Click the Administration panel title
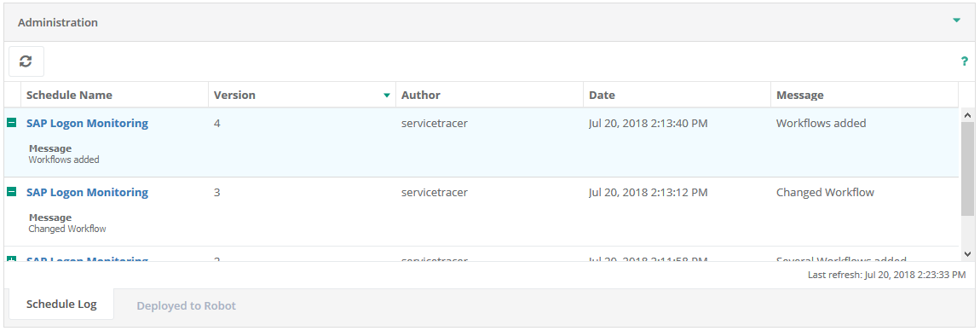980x331 pixels. point(57,22)
